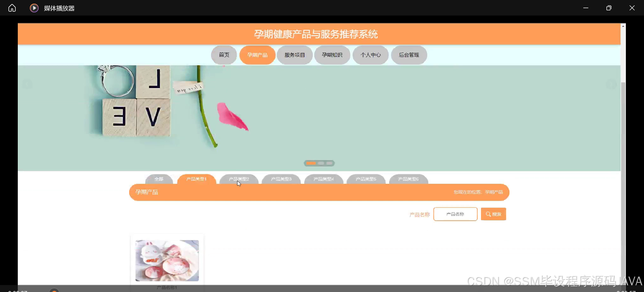Select the first carousel indicator dot
This screenshot has height=292, width=644.
311,163
